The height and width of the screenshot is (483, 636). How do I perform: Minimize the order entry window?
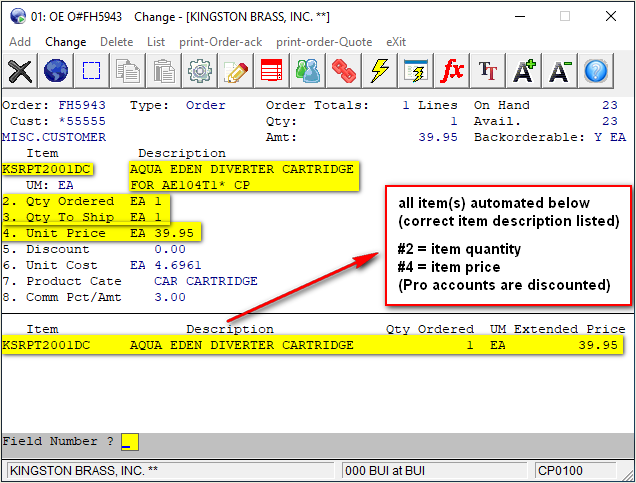click(x=520, y=17)
